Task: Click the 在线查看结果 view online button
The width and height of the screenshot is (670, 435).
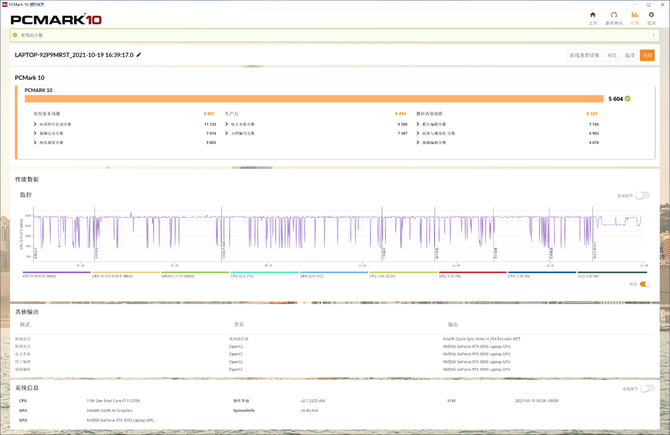Action: (585, 55)
